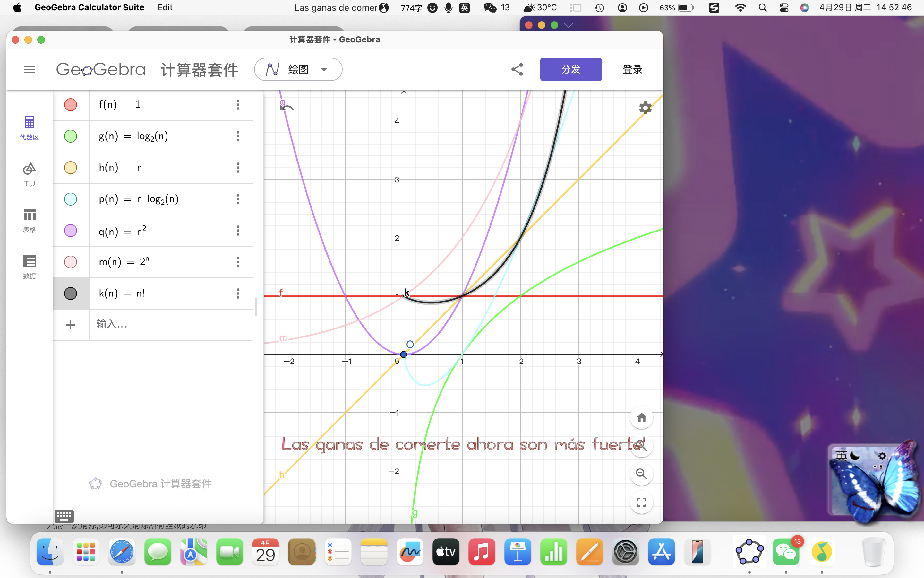Open Control Center in menu bar
The height and width of the screenshot is (578, 924).
pos(784,7)
